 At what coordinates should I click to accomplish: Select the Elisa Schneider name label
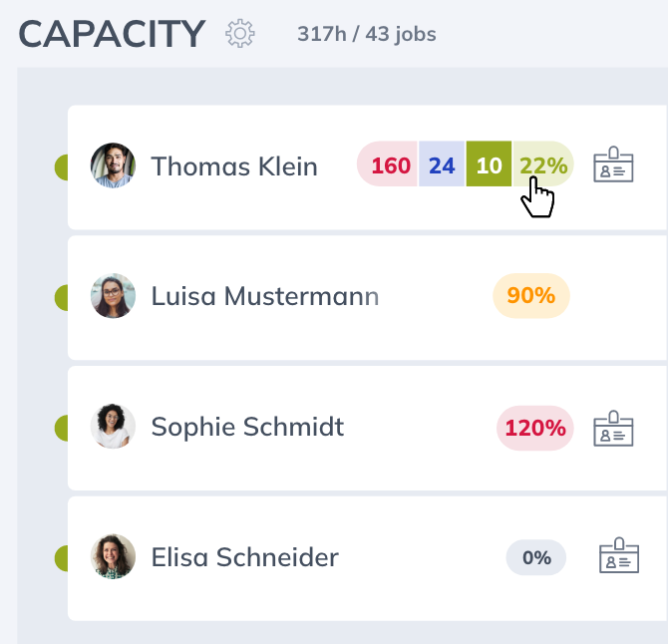[x=244, y=557]
